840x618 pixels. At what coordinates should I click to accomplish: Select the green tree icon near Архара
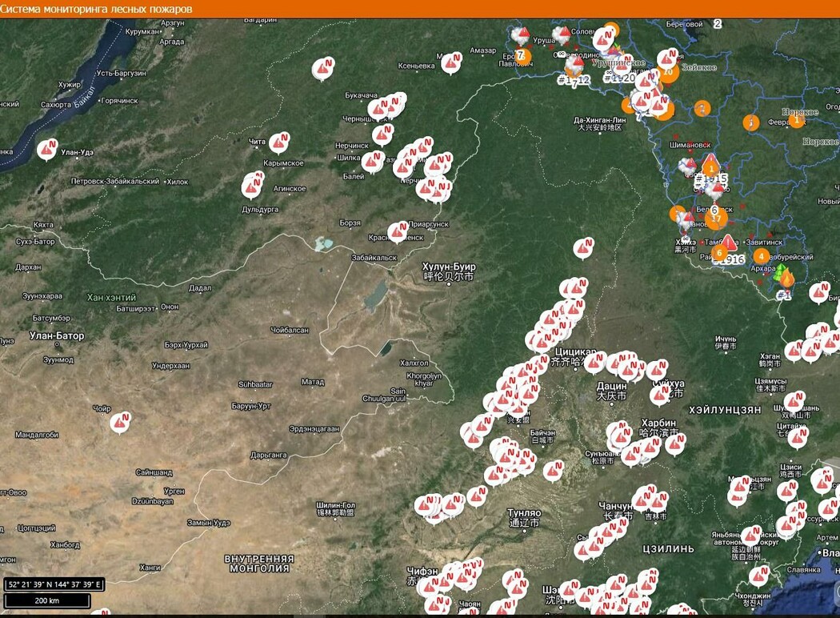click(780, 271)
